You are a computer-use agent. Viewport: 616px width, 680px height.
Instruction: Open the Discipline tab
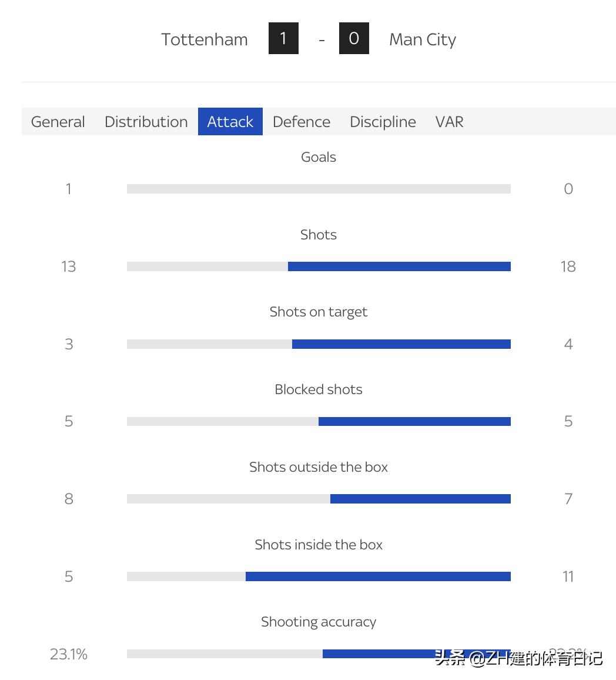383,121
